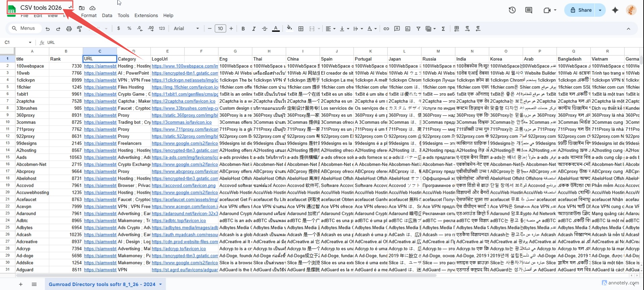Create a filter
The height and width of the screenshot is (290, 644).
pyautogui.click(x=418, y=29)
